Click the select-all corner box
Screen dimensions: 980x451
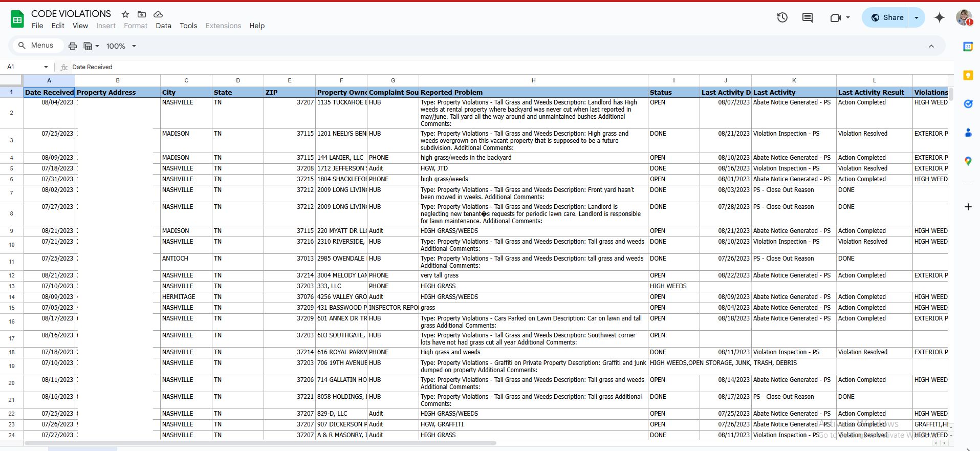point(11,80)
